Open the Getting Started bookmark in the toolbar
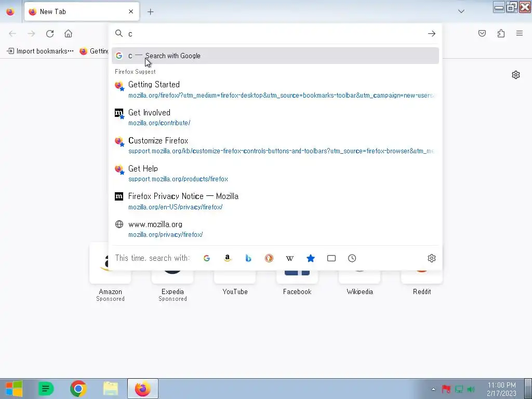 pos(94,51)
